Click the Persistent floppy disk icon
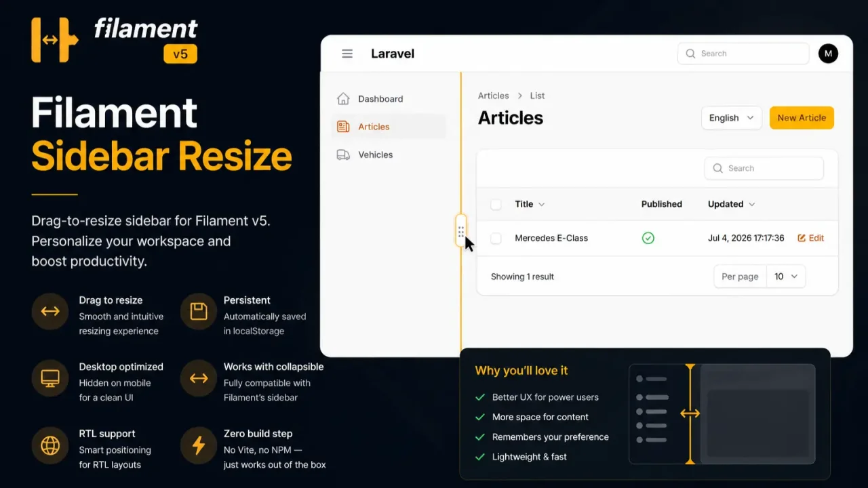The image size is (868, 488). click(x=198, y=312)
